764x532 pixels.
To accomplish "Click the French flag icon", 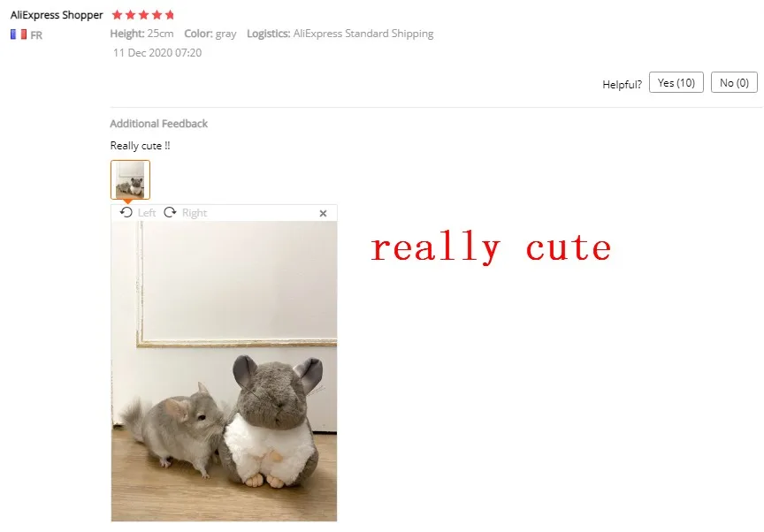I will (19, 34).
